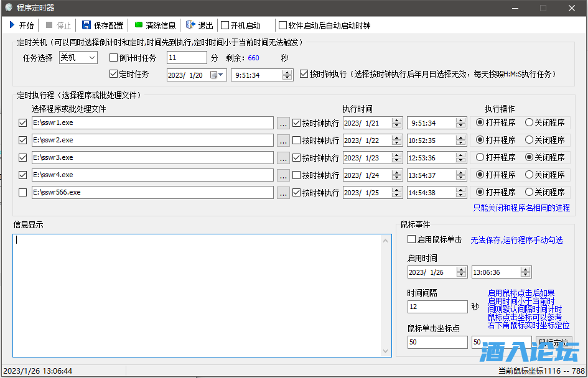Click inside the 信息显示 text area
The image size is (588, 378).
(x=202, y=295)
